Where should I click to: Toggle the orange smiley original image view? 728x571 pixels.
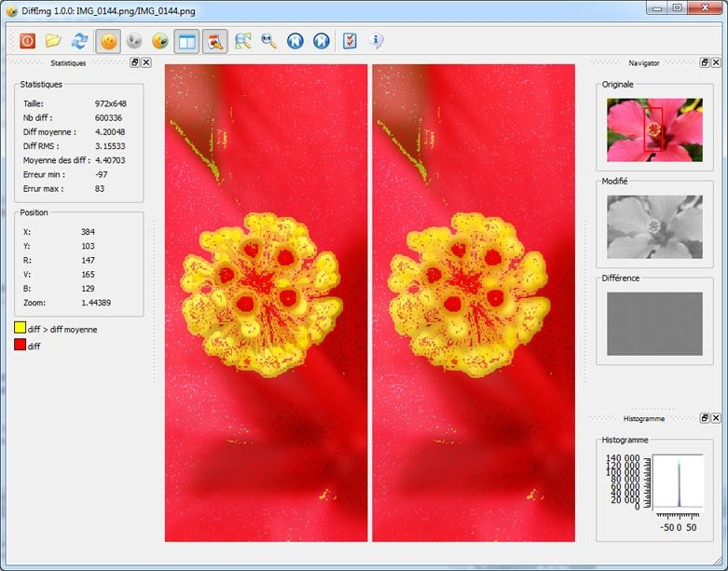108,41
